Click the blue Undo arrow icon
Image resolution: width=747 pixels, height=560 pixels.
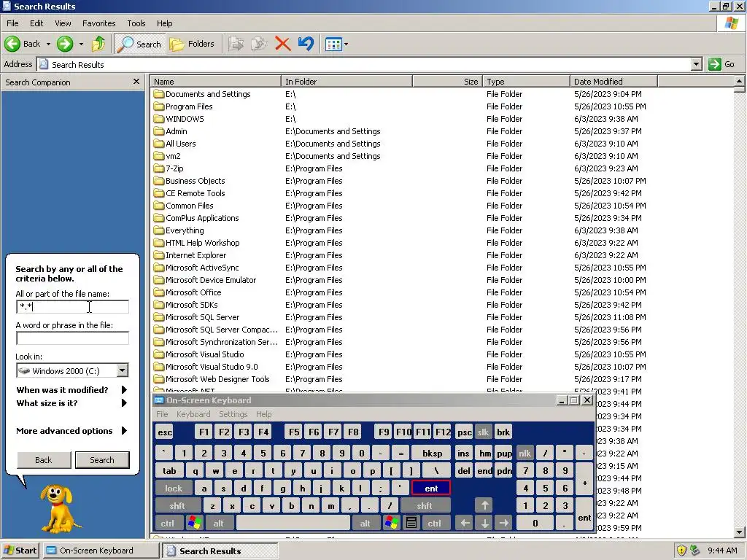tap(306, 44)
